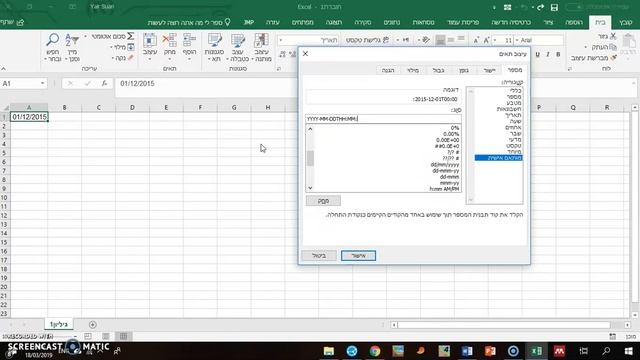Click the touch/mouse mode icon in title bar
Screen dimensions: 640x360
[x=507, y=7]
